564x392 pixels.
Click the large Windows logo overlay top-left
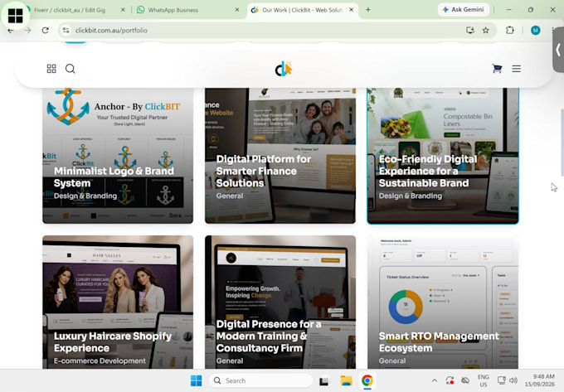(x=16, y=16)
